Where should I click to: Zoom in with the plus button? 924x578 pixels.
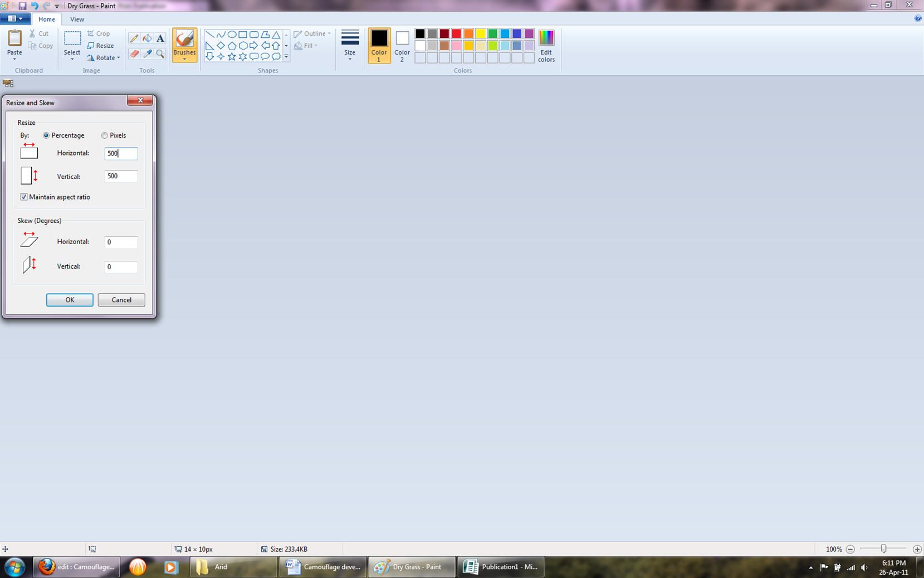(x=917, y=549)
